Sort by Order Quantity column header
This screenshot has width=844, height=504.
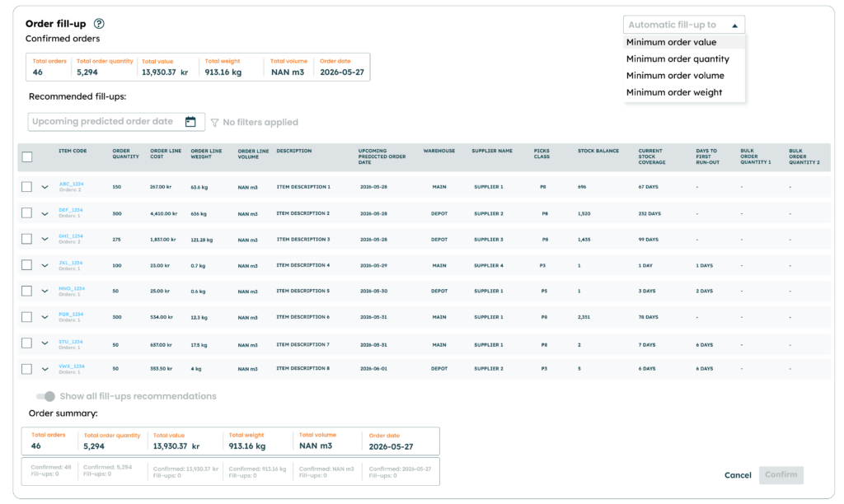pyautogui.click(x=125, y=154)
